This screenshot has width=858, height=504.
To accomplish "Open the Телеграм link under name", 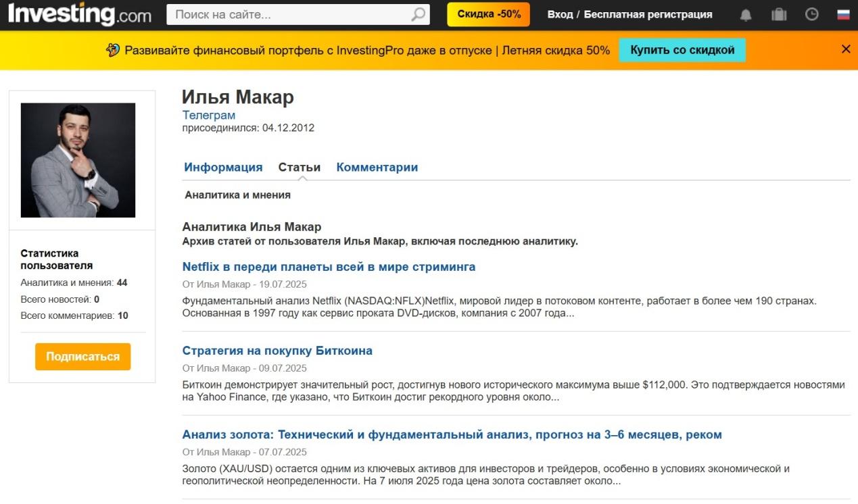I will point(209,116).
